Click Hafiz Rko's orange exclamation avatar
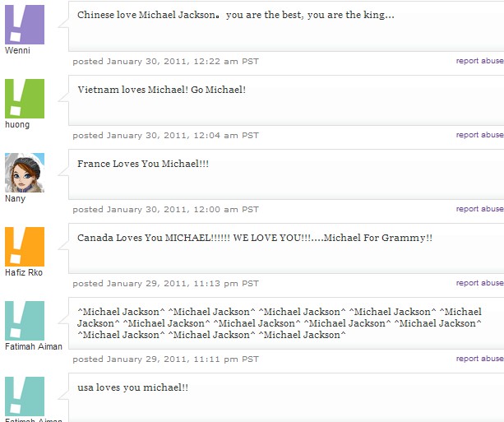 (x=25, y=247)
